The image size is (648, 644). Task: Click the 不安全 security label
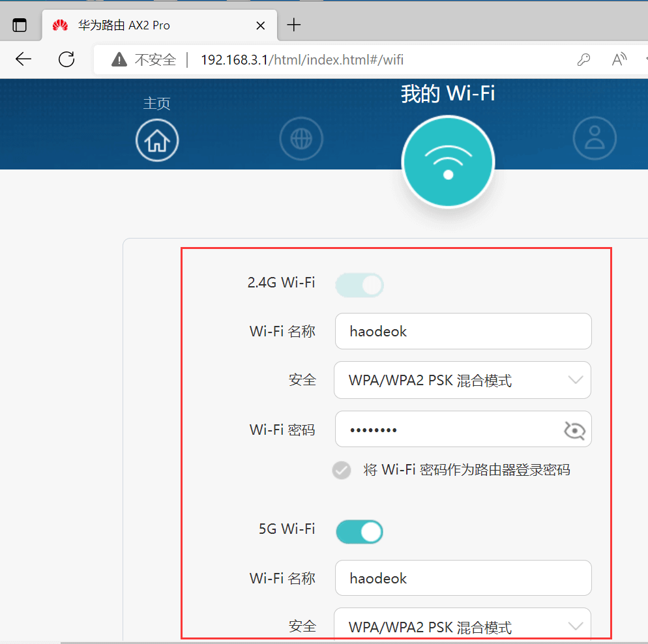click(155, 60)
